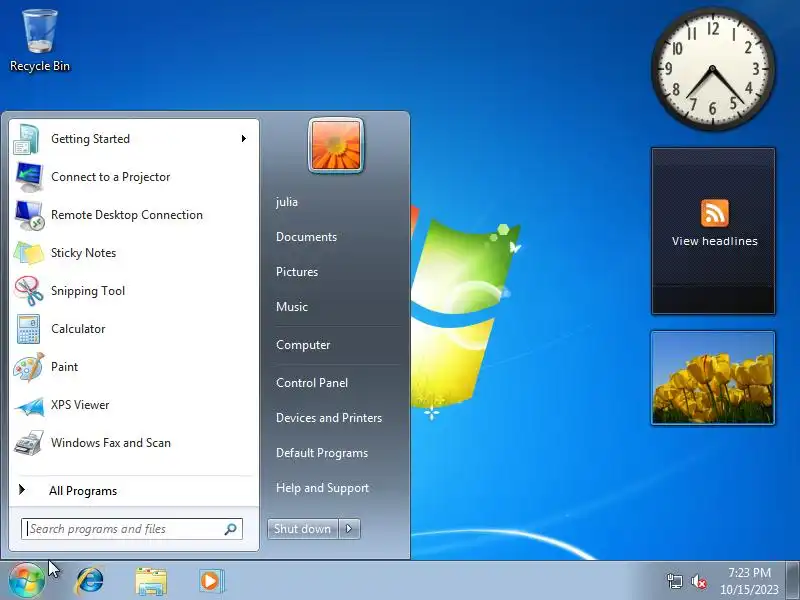Launch Internet Explorer from the taskbar

pyautogui.click(x=90, y=581)
